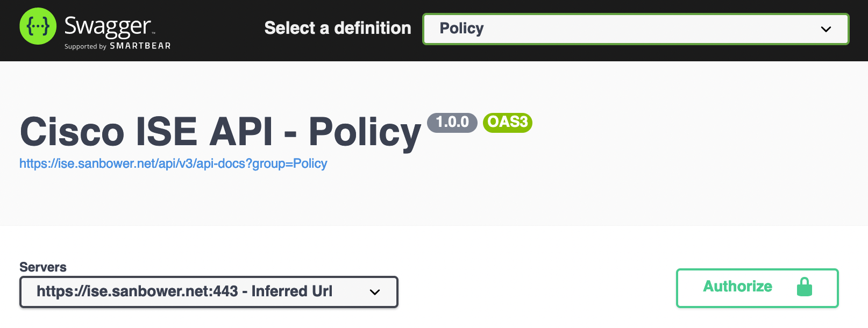Click the SMARTBEAR brand text

click(140, 46)
